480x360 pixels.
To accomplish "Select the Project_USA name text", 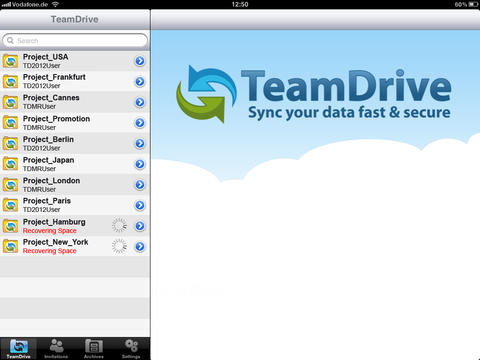I will (x=46, y=57).
